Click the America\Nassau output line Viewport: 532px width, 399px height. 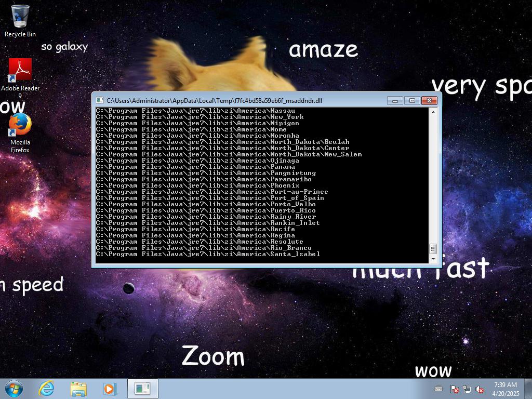click(195, 111)
